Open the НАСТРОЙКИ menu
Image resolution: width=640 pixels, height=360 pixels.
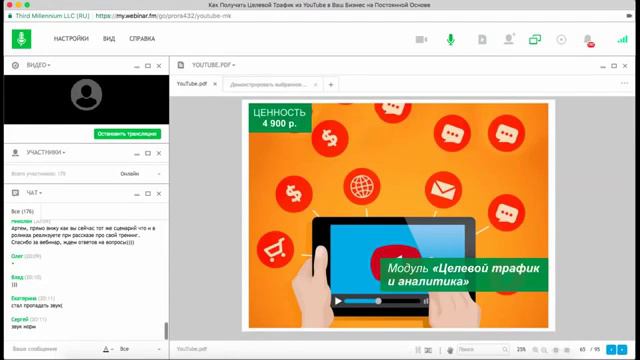[x=71, y=39]
